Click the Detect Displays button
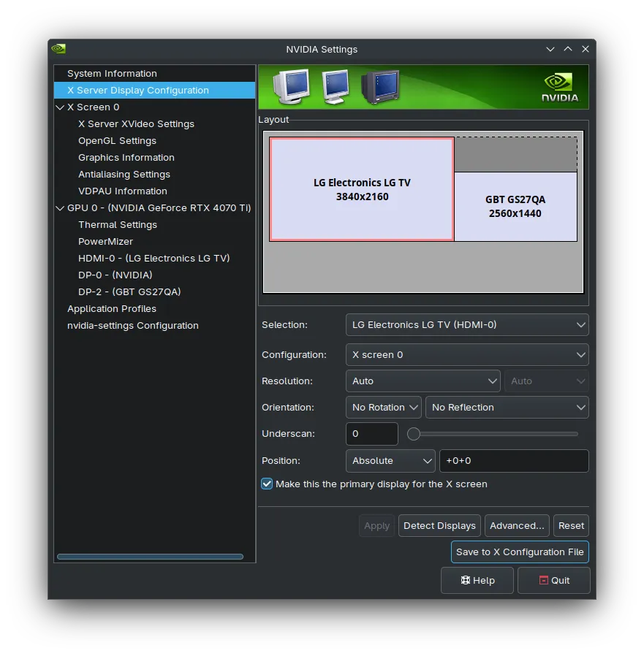This screenshot has width=644, height=656. pyautogui.click(x=439, y=525)
